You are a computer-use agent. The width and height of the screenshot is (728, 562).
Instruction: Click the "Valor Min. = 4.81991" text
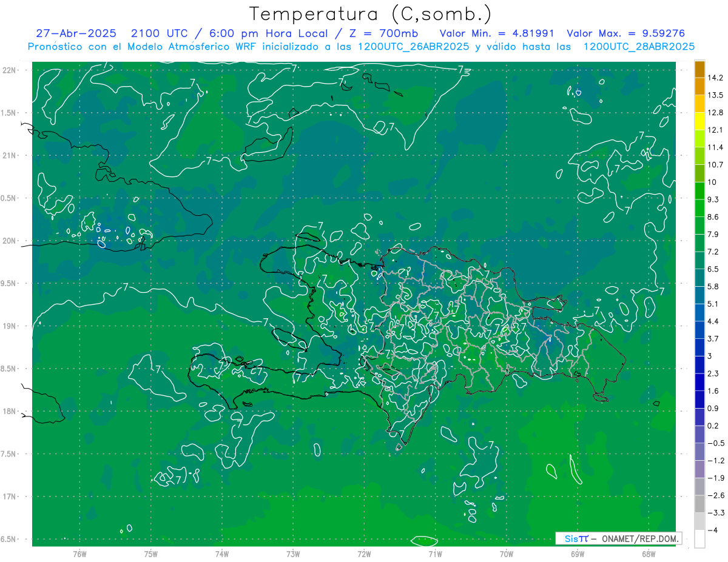click(498, 33)
